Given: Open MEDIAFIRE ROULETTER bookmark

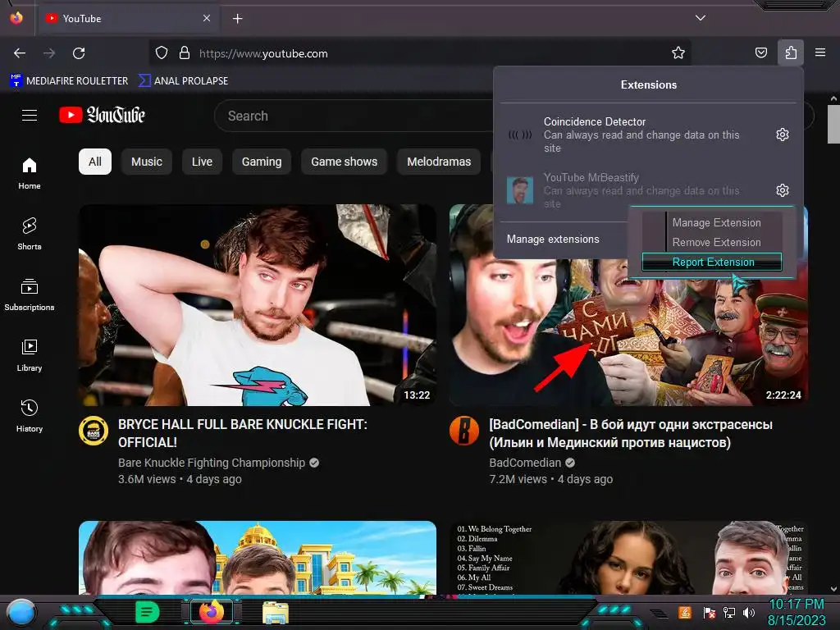Looking at the screenshot, I should click(69, 81).
